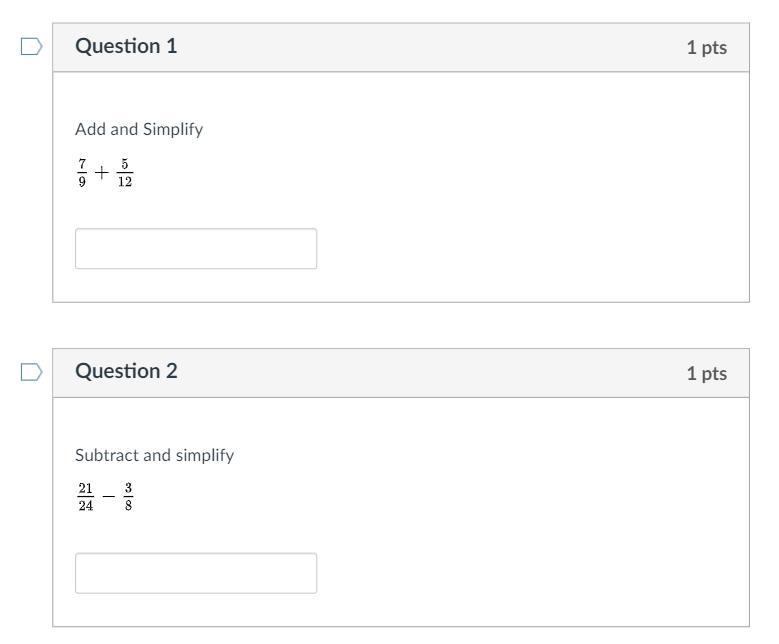This screenshot has height=644, width=779.
Task: Focus the Question 2 answer text field
Action: point(196,574)
